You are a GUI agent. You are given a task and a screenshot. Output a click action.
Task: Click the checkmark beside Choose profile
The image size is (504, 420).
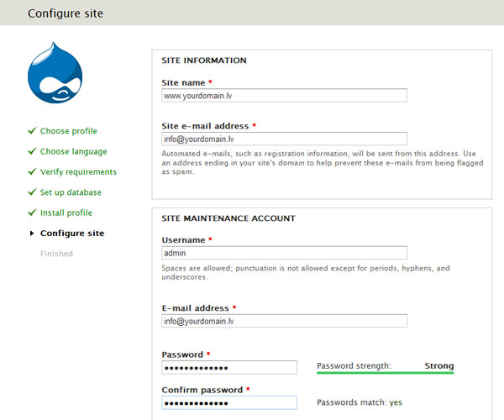tap(32, 130)
